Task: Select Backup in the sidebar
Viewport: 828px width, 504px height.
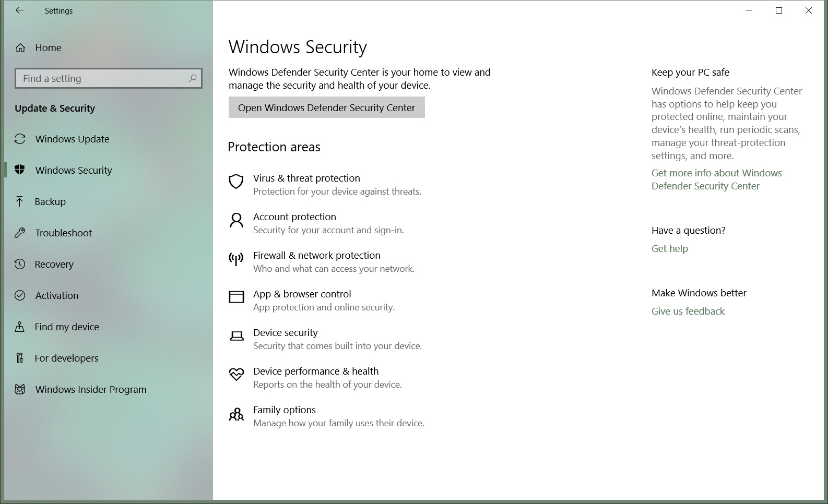Action: (x=50, y=201)
